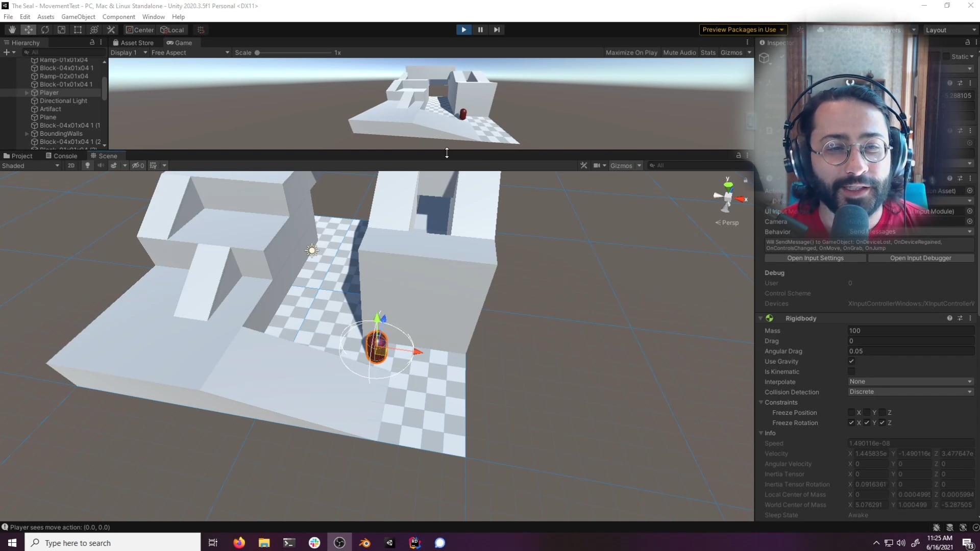Image resolution: width=980 pixels, height=551 pixels.
Task: Click the Play button
Action: point(463,30)
